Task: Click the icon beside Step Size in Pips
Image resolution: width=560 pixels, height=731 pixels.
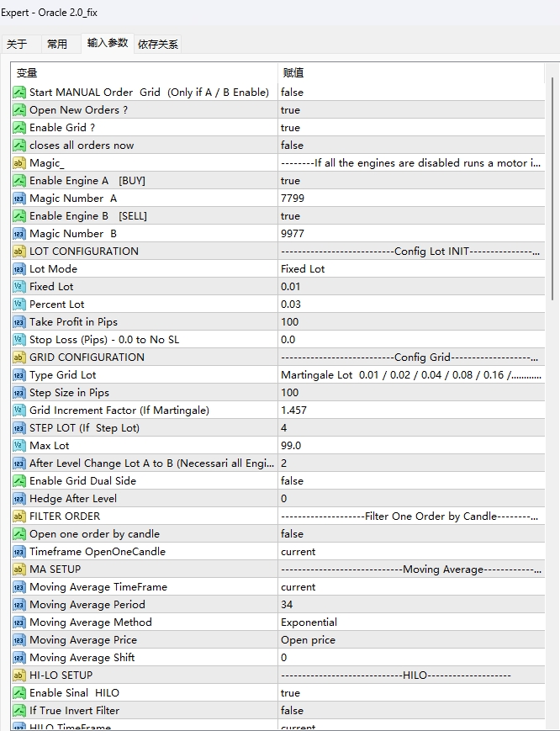Action: 19,393
